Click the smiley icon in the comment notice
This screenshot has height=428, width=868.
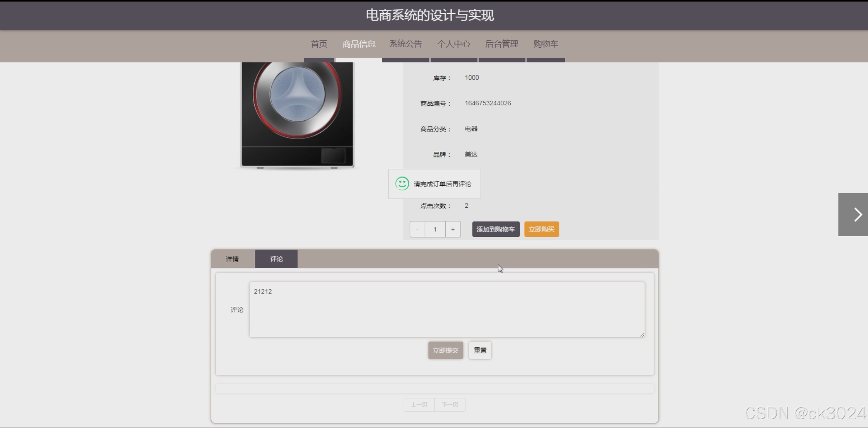(402, 184)
